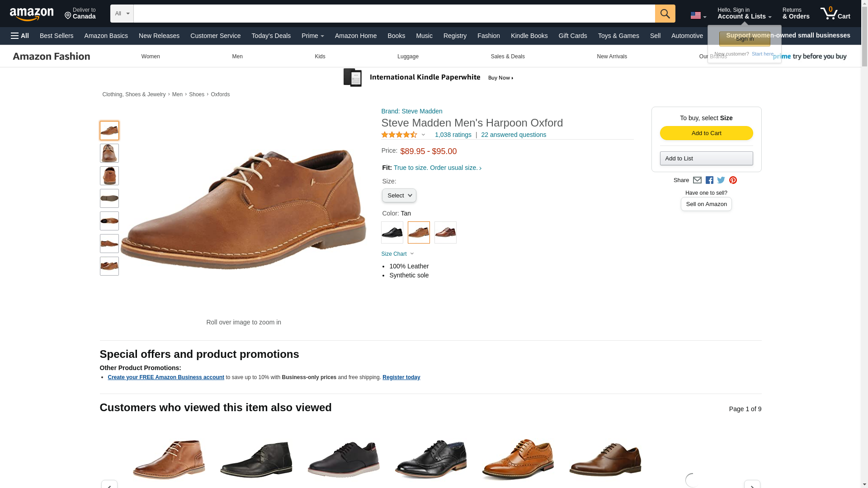
Task: Open Sales & Deals fashion tab
Action: click(x=507, y=56)
